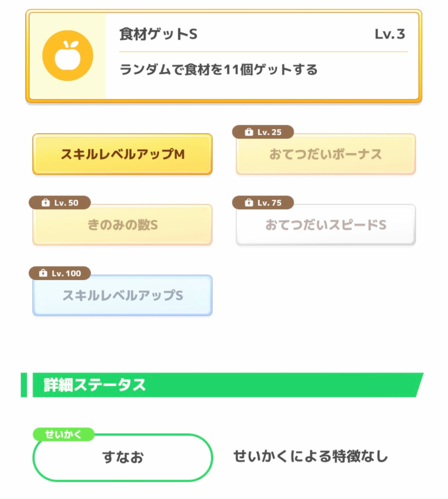Open the すなお nature box
This screenshot has height=499, width=448.
[x=122, y=458]
